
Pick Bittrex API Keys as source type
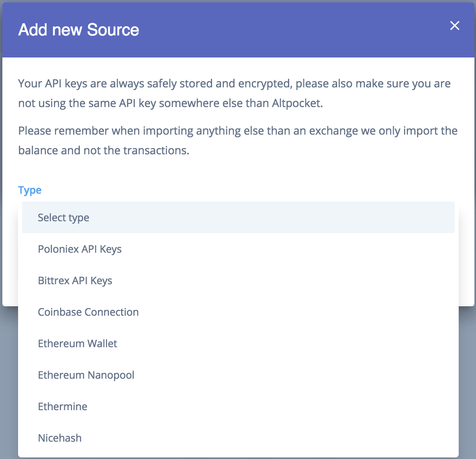[75, 281]
